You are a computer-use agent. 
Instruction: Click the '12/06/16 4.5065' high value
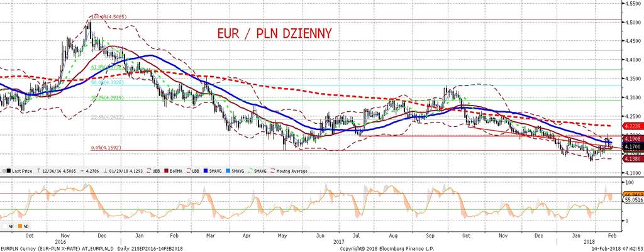[59, 171]
